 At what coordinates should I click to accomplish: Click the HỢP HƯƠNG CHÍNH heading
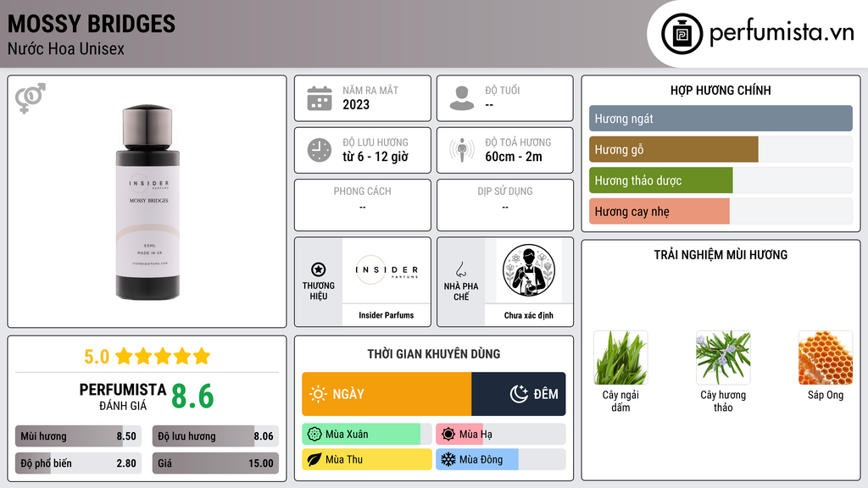tap(721, 90)
